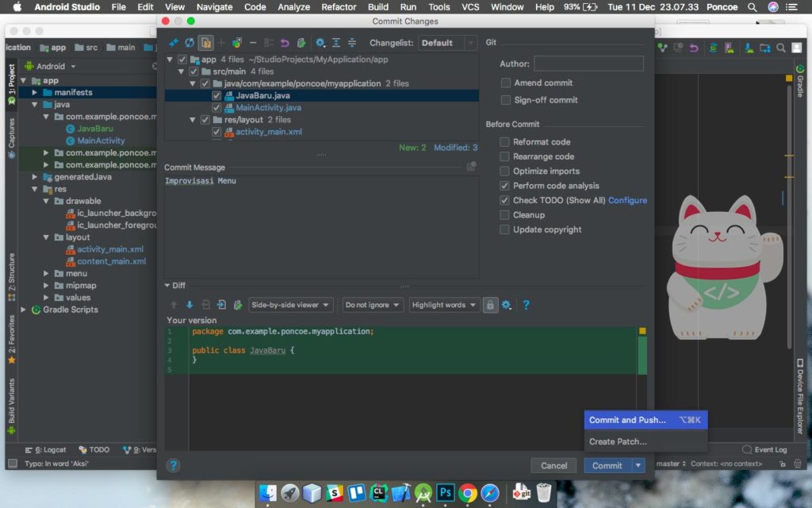Expand the manifests folder in project tree
The width and height of the screenshot is (812, 508).
34,92
